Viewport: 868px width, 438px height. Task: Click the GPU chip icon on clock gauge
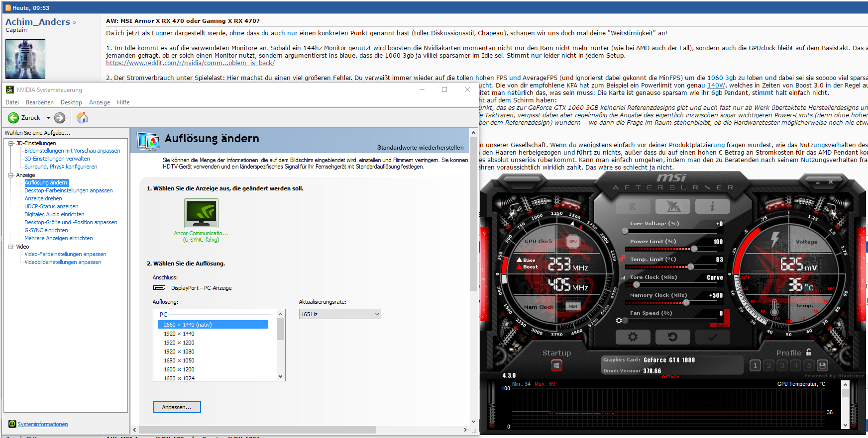coord(573,242)
